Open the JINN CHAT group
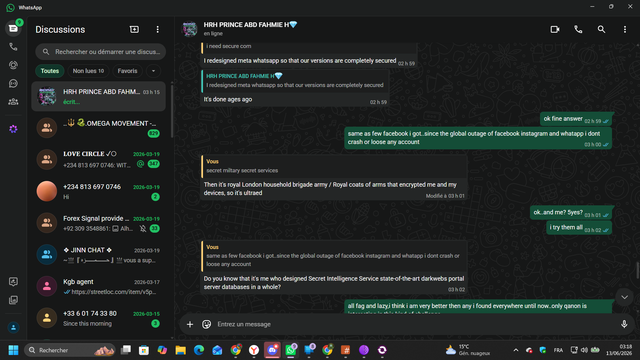Screen dimensions: 640x360 click(98, 255)
